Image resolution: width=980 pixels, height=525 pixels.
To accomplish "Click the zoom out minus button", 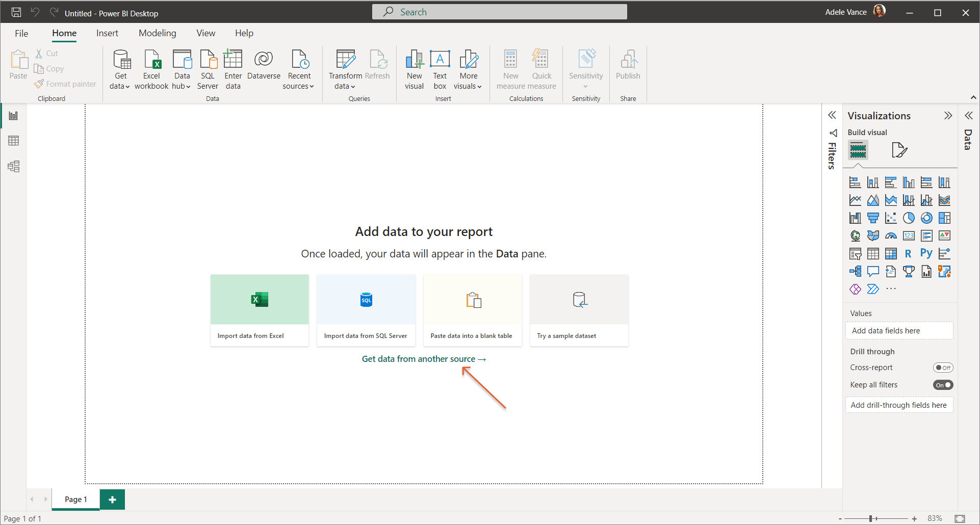I will [840, 519].
